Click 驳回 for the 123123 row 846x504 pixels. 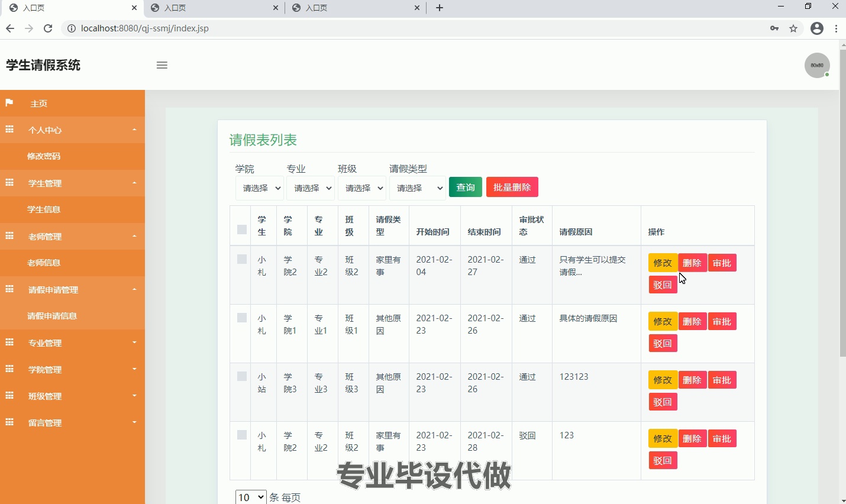pos(663,402)
